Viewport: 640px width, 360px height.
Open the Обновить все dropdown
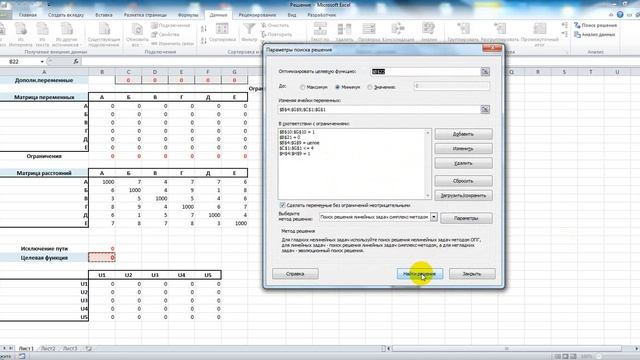point(137,35)
